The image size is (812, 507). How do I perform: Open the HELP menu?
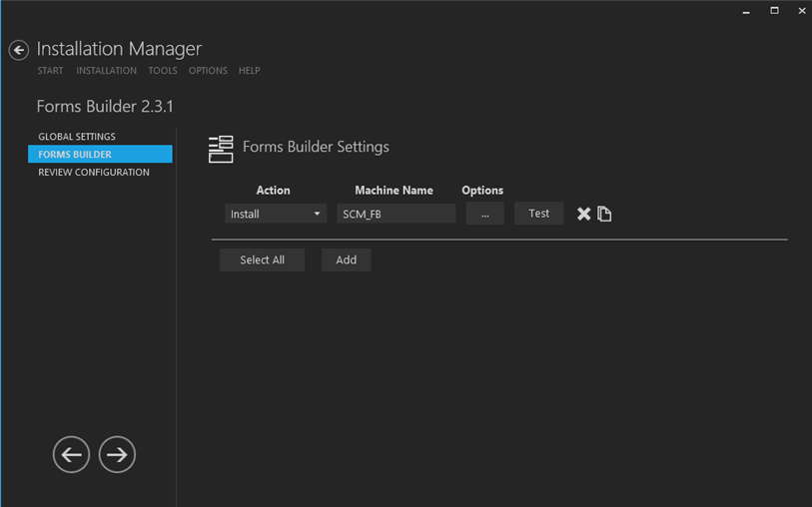point(249,70)
